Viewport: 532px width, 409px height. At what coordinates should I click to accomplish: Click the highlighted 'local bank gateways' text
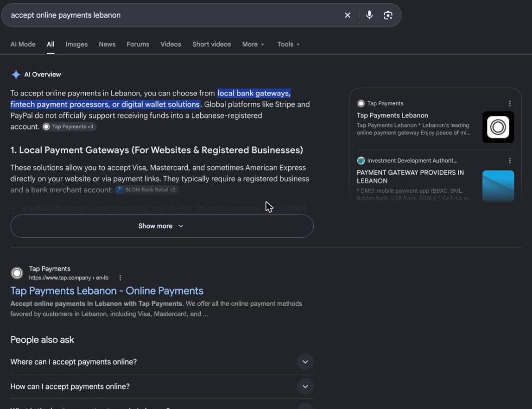(254, 93)
